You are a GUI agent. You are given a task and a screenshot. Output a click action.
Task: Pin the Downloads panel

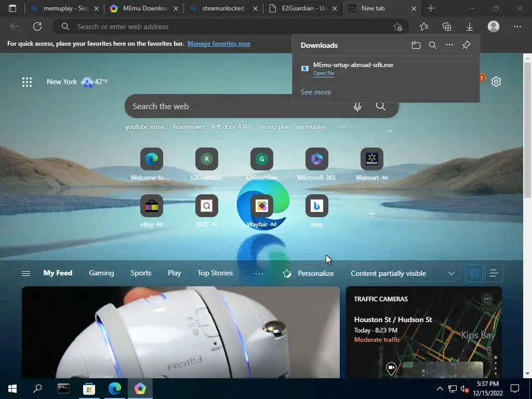tap(466, 45)
